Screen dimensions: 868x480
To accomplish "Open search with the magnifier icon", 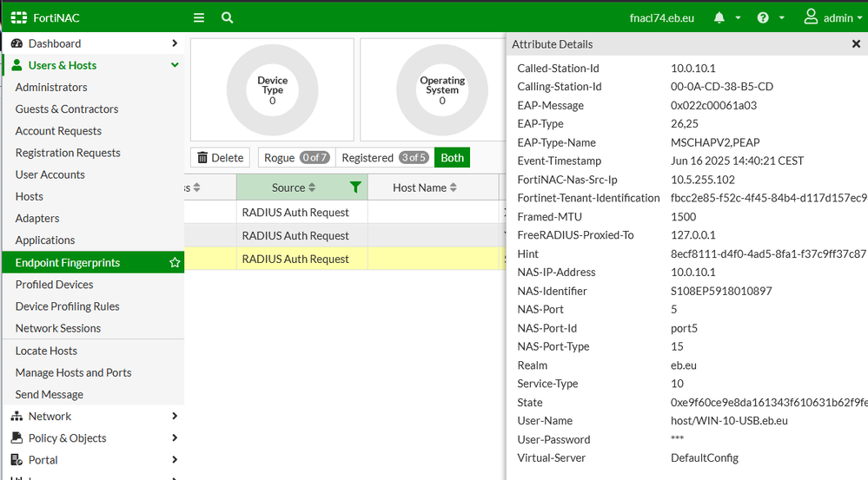I will [x=227, y=17].
